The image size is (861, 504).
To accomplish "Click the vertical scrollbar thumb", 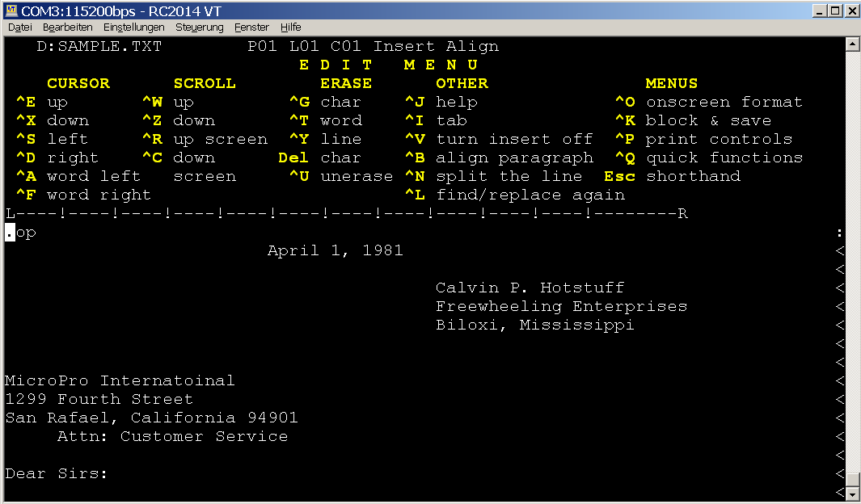I will click(x=852, y=480).
